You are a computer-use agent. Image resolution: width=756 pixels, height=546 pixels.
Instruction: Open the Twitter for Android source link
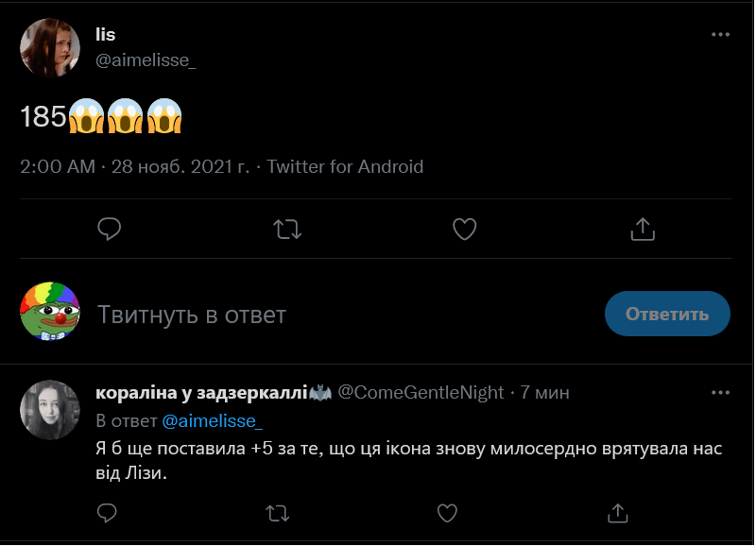click(345, 167)
